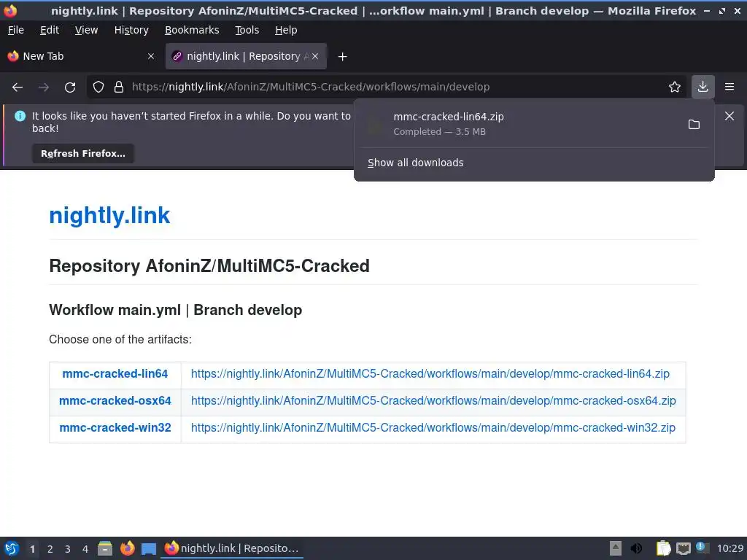Click the Firefox icon in title bar
The width and height of the screenshot is (747, 560).
tap(10, 10)
